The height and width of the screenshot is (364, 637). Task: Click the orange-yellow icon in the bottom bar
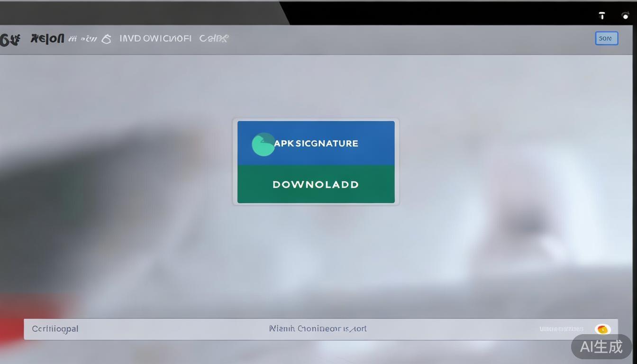602,329
